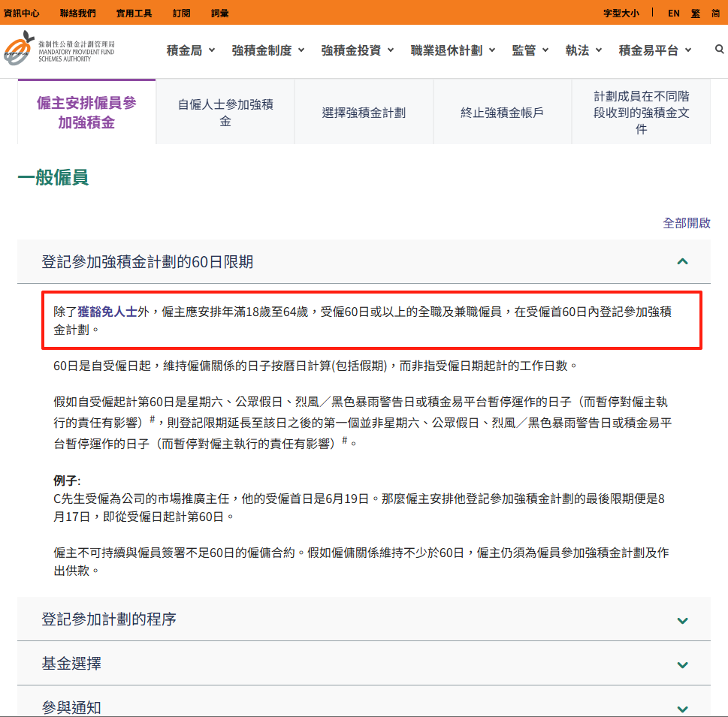Switch to 自僱人士參加強積金 tab
This screenshot has height=717, width=728.
pyautogui.click(x=225, y=113)
